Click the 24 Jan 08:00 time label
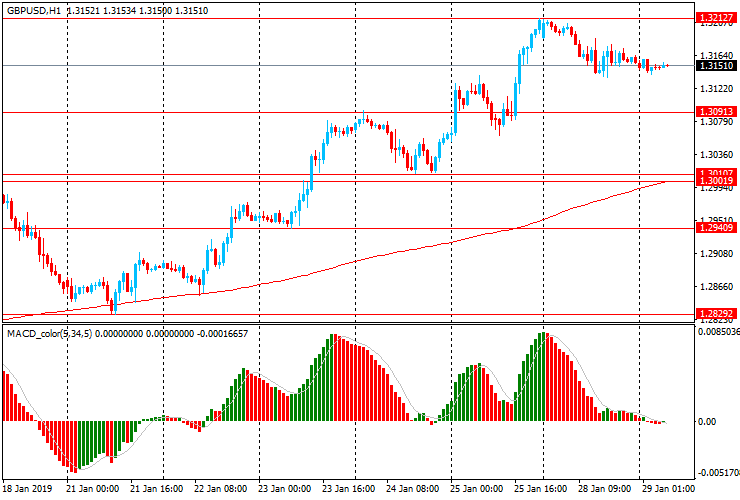This screenshot has height=500, width=740. [x=412, y=489]
